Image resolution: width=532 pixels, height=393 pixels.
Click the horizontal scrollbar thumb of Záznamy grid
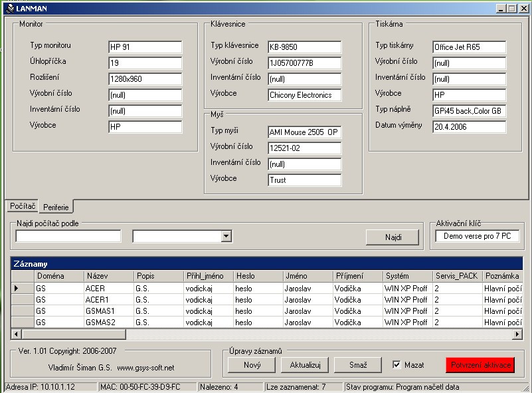[74, 334]
